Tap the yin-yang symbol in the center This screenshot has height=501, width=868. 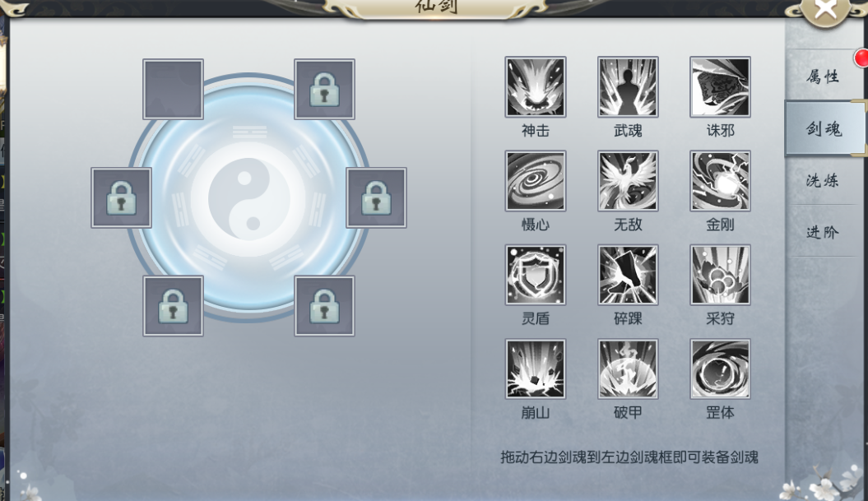click(x=248, y=199)
